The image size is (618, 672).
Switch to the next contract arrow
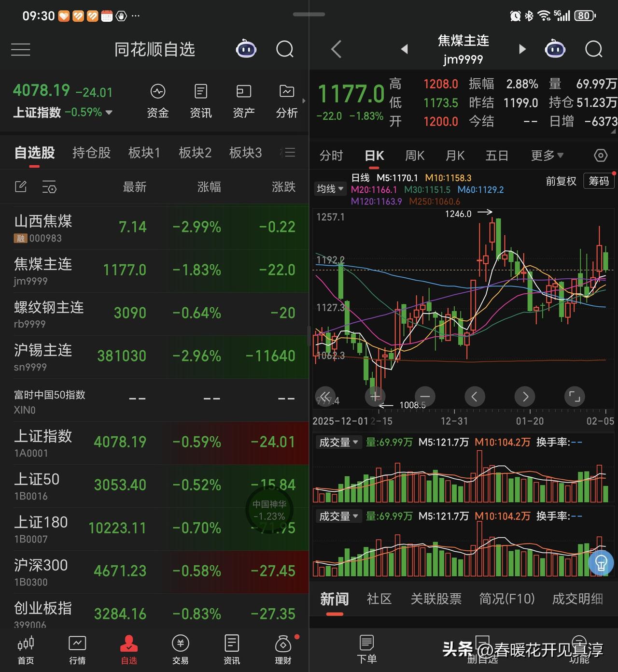pyautogui.click(x=522, y=49)
